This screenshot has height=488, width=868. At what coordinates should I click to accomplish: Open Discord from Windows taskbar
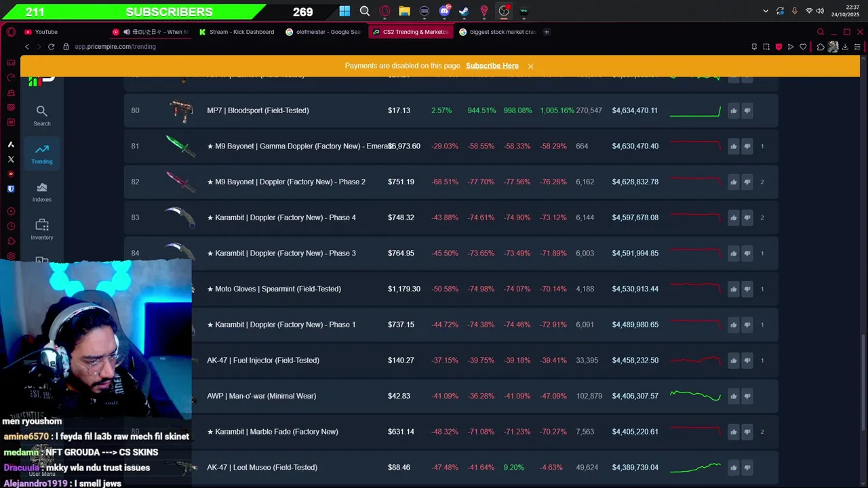(445, 11)
